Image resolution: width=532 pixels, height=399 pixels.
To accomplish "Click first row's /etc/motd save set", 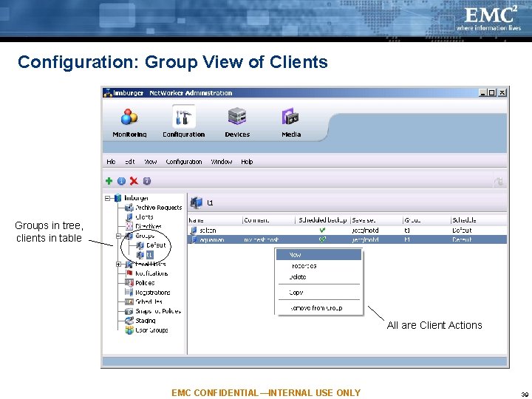I will pos(365,231).
